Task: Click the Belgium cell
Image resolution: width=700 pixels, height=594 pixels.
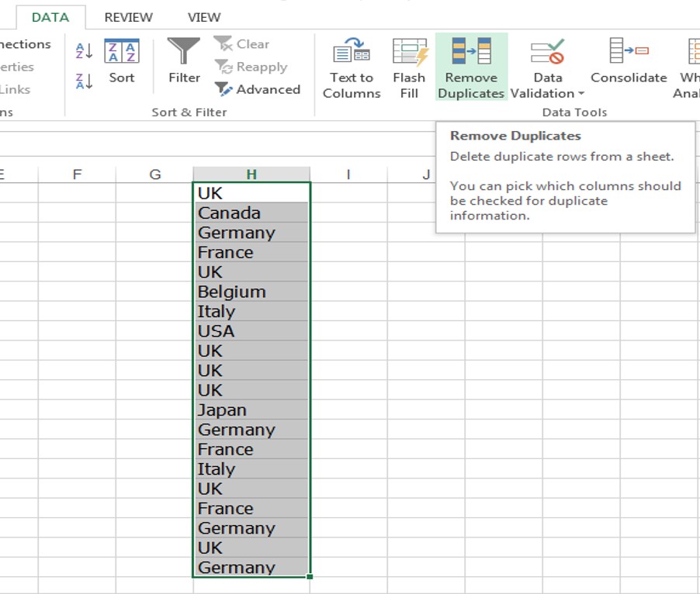Action: click(251, 292)
